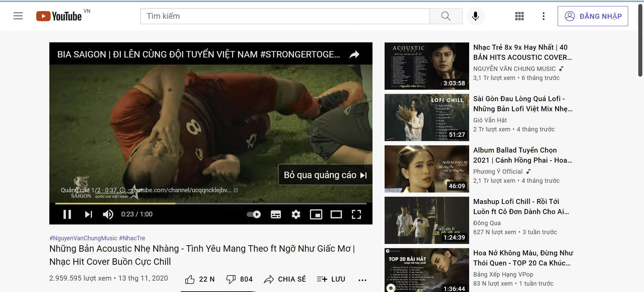Open ad info icon next to timer
The image size is (644, 292).
[x=122, y=190]
